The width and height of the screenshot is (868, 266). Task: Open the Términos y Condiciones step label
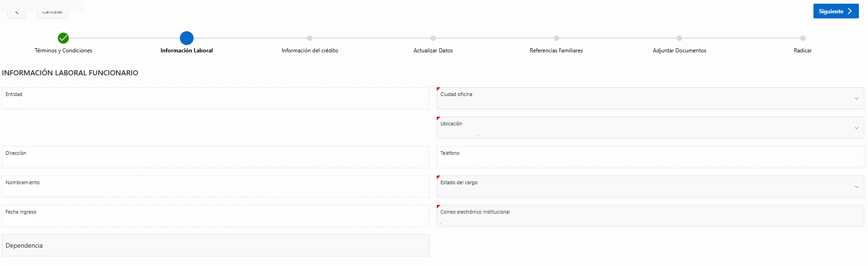(x=63, y=51)
